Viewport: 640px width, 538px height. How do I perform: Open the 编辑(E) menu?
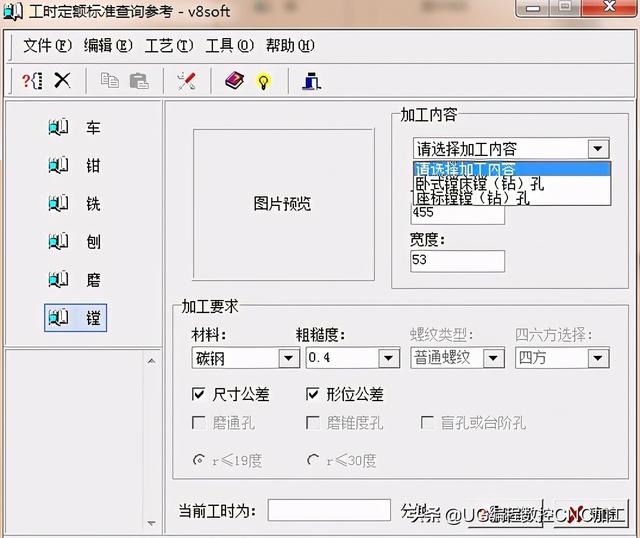coord(108,45)
